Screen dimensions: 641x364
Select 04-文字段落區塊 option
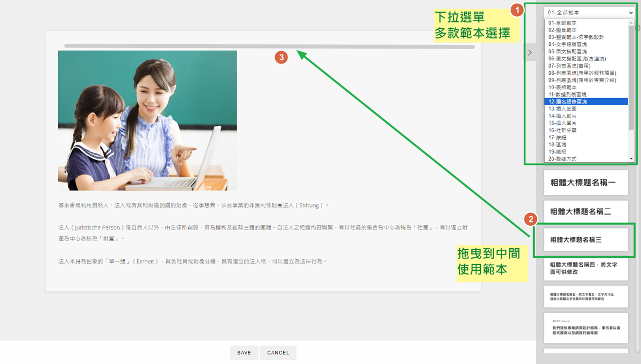click(x=586, y=44)
